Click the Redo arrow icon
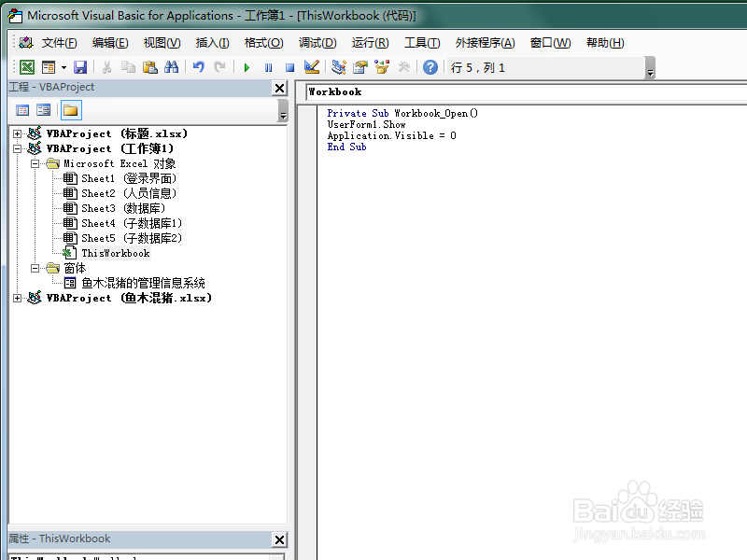The height and width of the screenshot is (560, 747). coord(219,67)
